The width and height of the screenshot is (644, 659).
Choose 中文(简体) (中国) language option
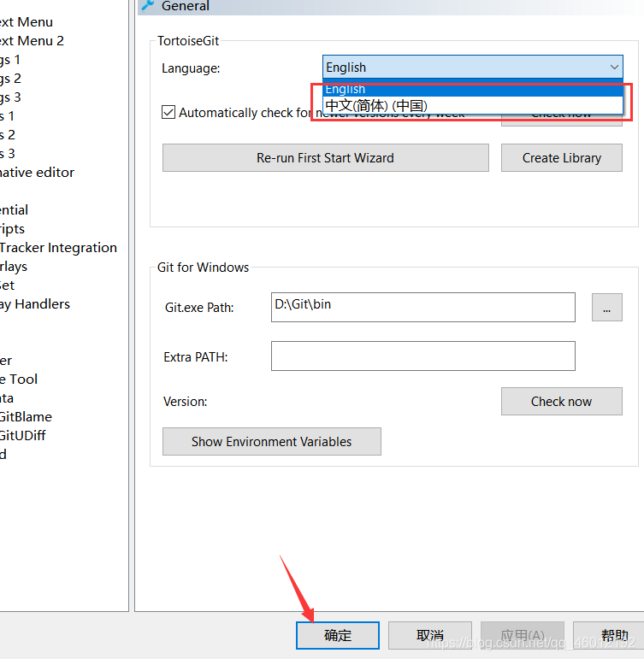click(x=472, y=105)
